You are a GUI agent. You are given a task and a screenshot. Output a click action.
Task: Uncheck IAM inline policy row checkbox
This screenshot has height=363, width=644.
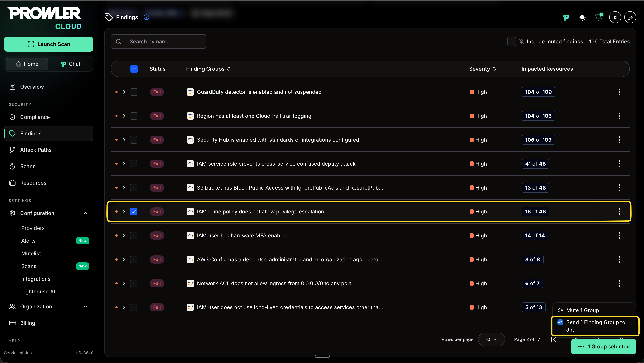click(x=134, y=212)
